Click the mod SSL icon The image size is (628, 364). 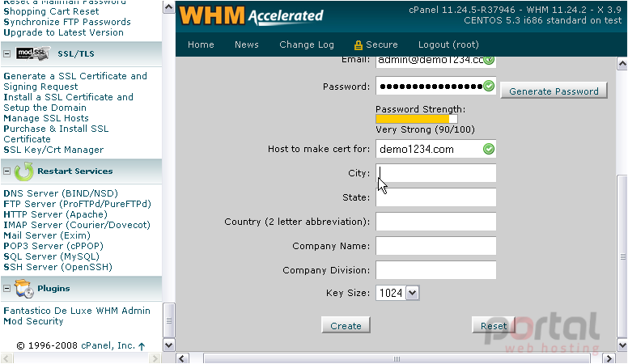[33, 53]
